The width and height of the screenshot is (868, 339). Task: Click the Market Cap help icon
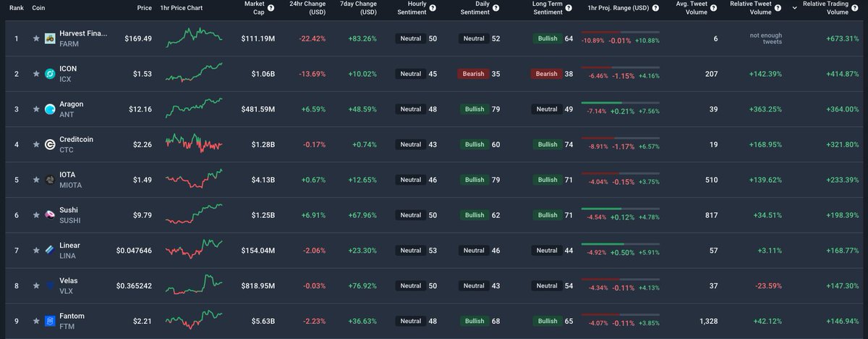(x=271, y=9)
